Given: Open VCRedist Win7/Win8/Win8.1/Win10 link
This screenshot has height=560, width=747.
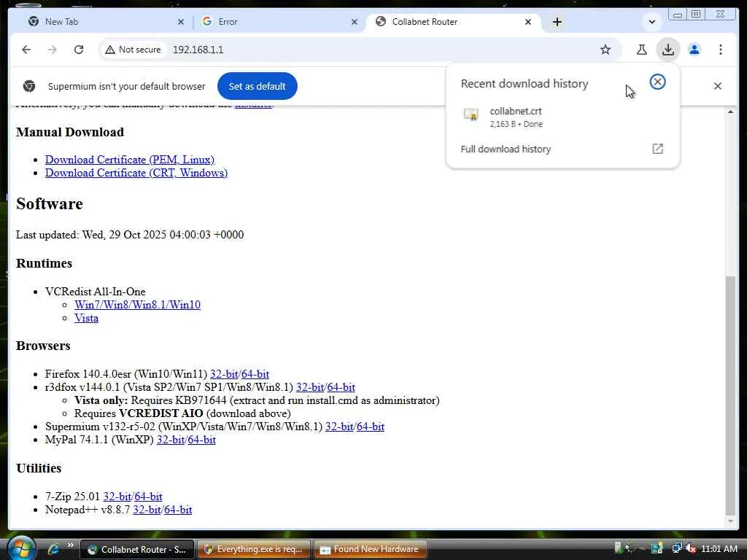Looking at the screenshot, I should pyautogui.click(x=137, y=305).
